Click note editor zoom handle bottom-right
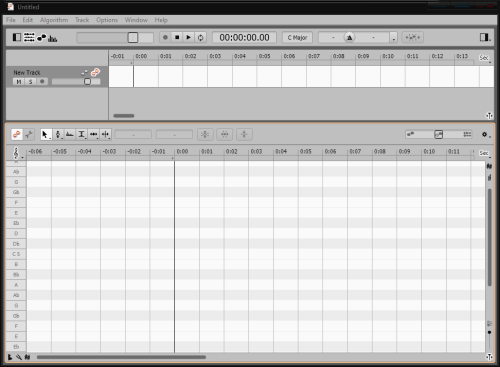The image size is (500, 367). tap(489, 357)
